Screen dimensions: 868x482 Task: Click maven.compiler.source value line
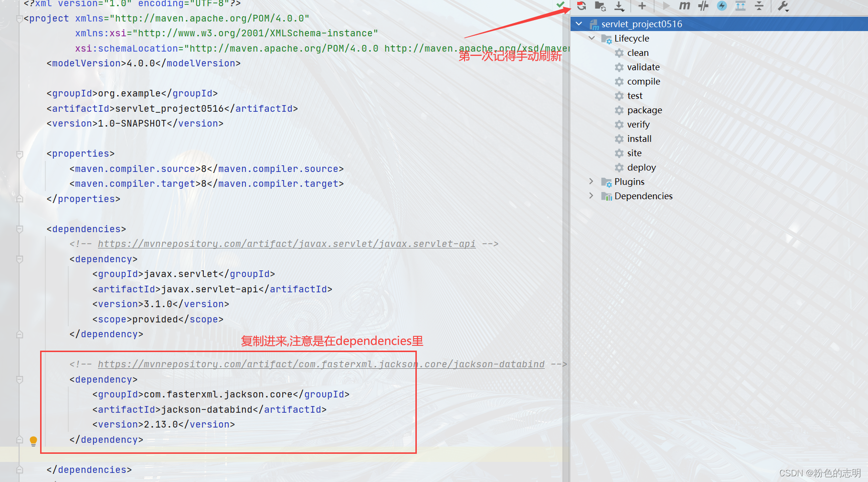(207, 169)
